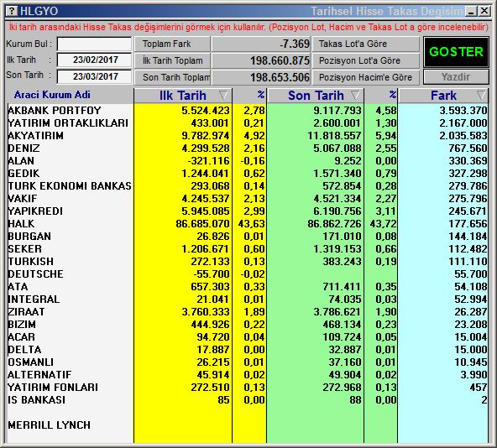Click the Kurum Bul search field
This screenshot has width=497, height=448.
pos(94,44)
